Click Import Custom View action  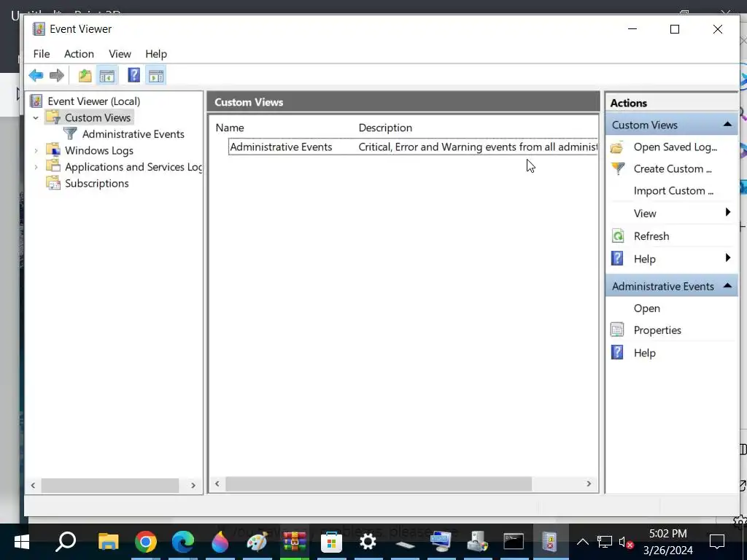tap(673, 190)
